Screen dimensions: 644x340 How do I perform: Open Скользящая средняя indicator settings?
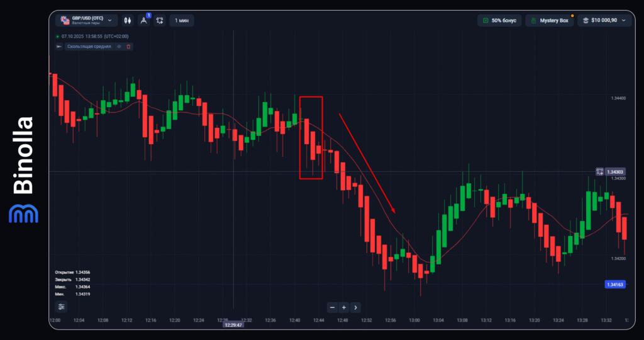pyautogui.click(x=89, y=47)
